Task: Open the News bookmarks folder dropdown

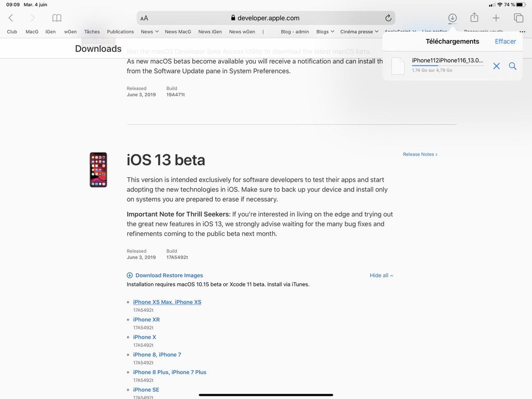Action: coord(150,32)
